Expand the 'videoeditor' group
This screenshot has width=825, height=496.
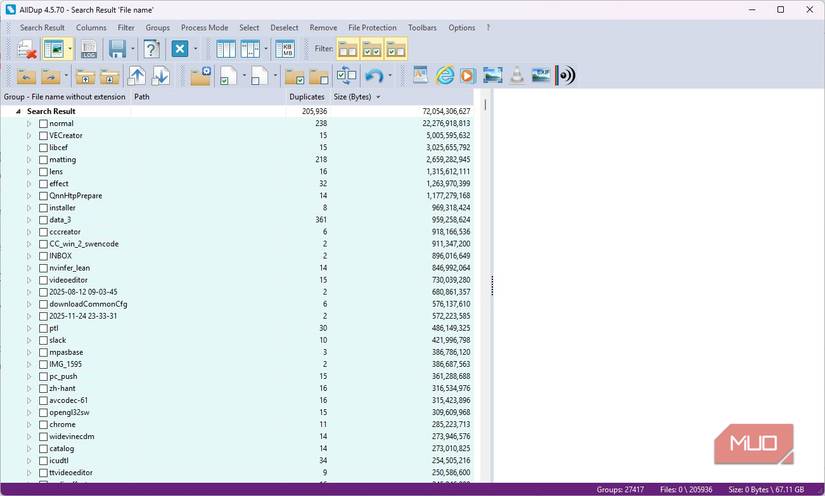point(29,280)
